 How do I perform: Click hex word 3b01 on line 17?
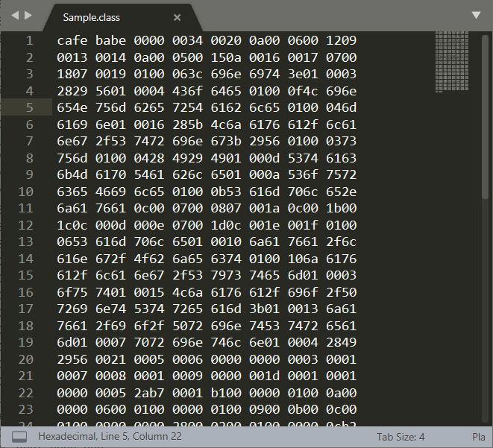(x=265, y=309)
